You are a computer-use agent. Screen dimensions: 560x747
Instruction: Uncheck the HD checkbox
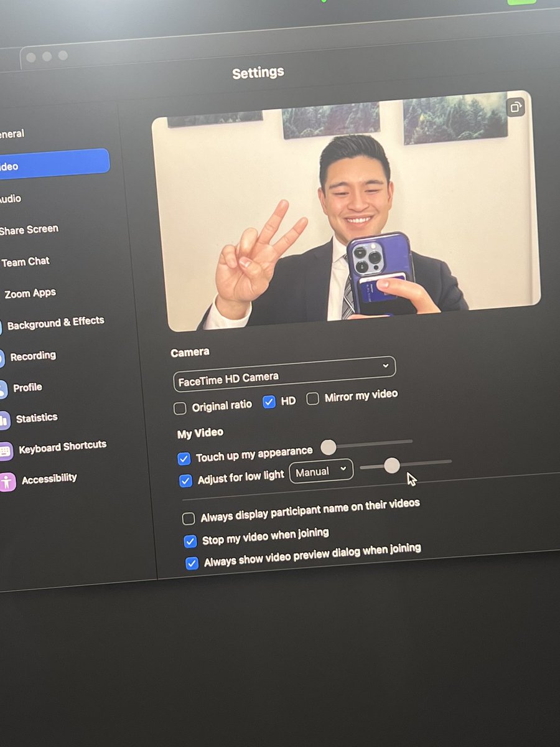[269, 402]
